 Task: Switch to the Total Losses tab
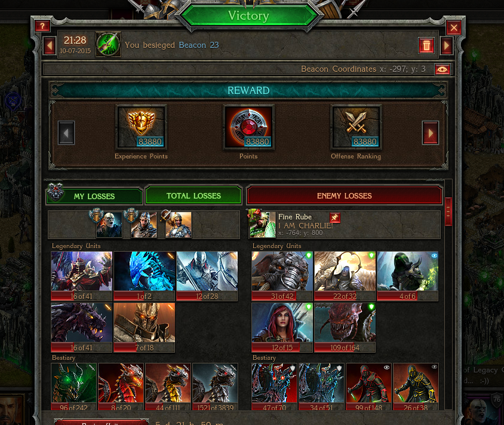(x=193, y=195)
